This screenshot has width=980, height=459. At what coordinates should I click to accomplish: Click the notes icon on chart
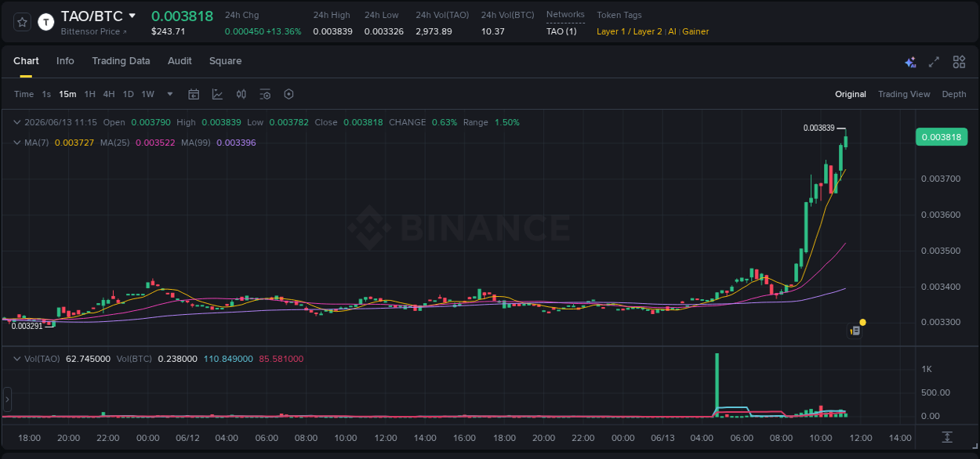(x=855, y=331)
